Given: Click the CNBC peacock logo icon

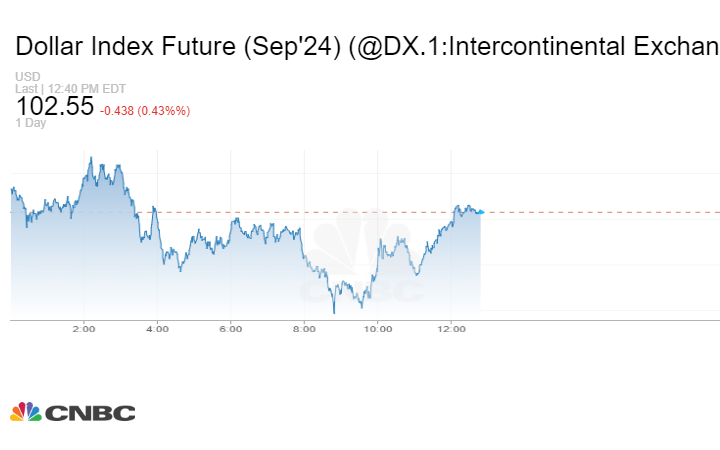Looking at the screenshot, I should pyautogui.click(x=25, y=412).
